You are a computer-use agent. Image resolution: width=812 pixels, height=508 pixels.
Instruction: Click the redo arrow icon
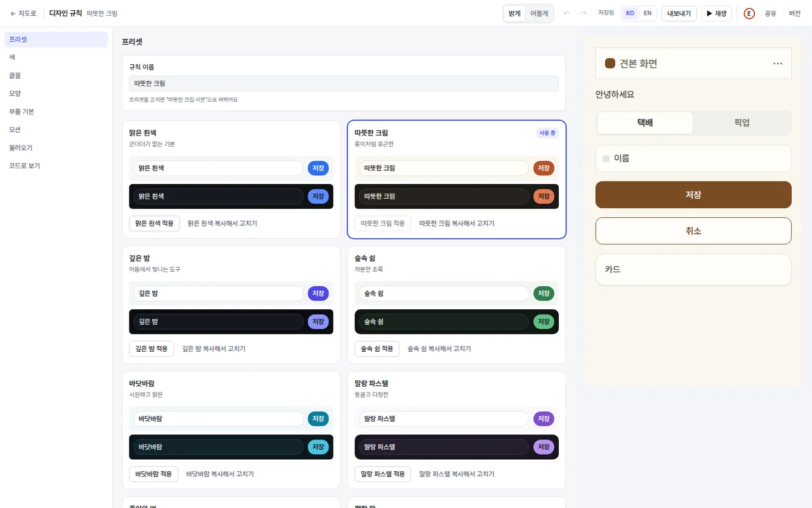583,13
